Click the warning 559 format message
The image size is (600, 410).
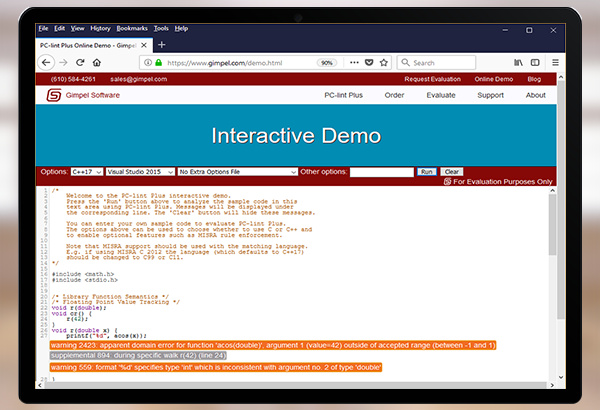coord(216,368)
